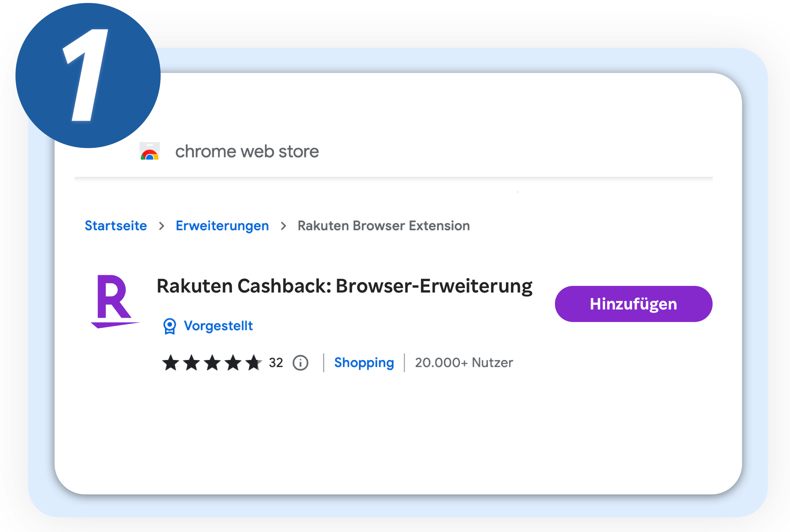This screenshot has width=790, height=532.
Task: Click the Rakuten Cashback: Browser-Erweiterung heading
Action: 345,286
